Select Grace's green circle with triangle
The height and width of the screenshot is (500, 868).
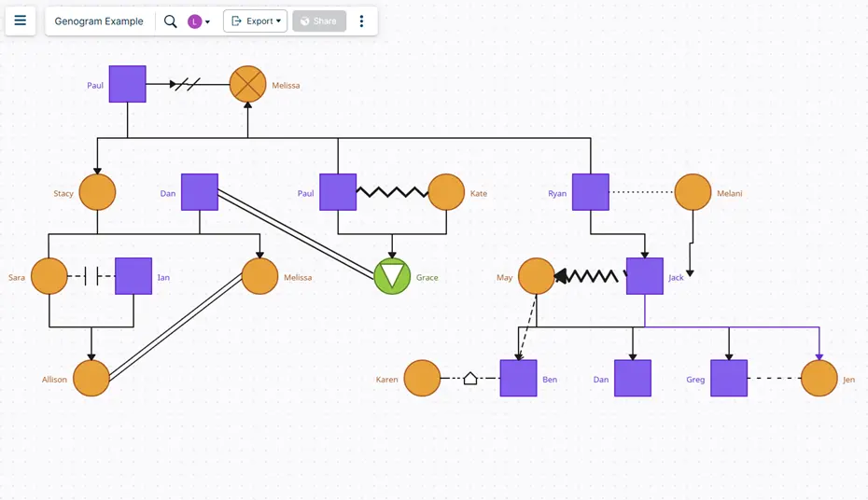pos(392,276)
